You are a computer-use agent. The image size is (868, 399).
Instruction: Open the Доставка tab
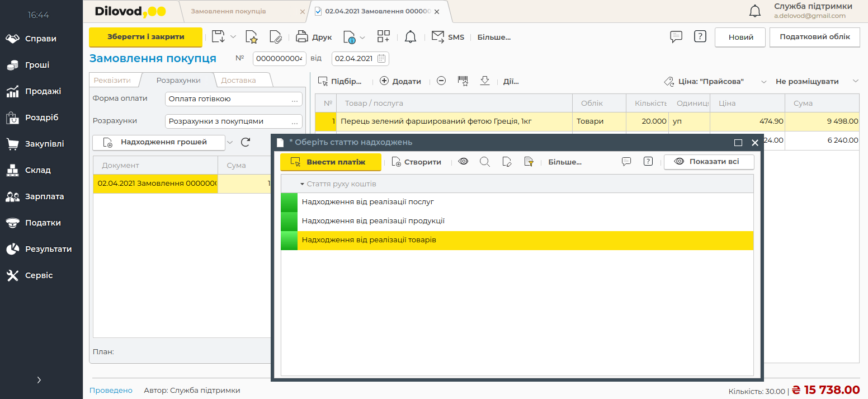click(x=239, y=80)
